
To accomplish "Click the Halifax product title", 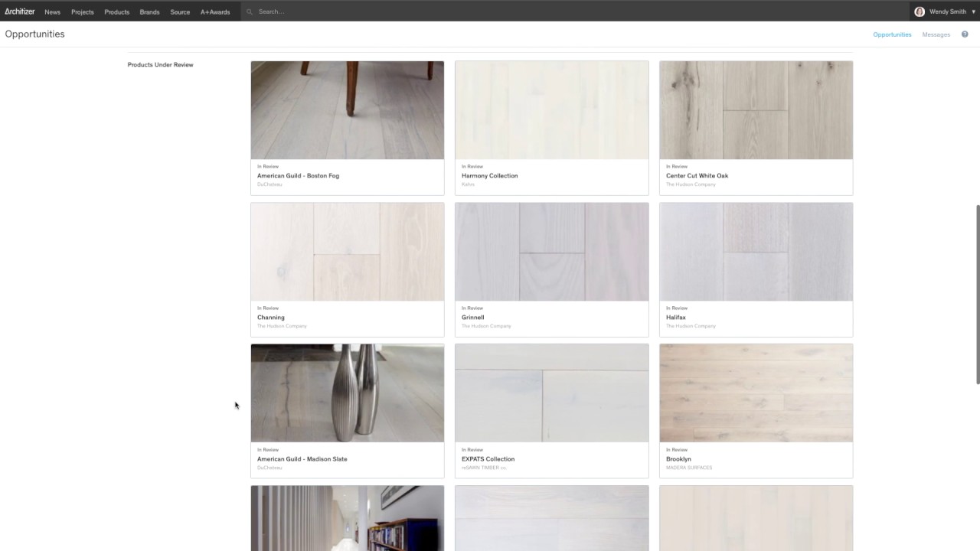I will (x=675, y=318).
